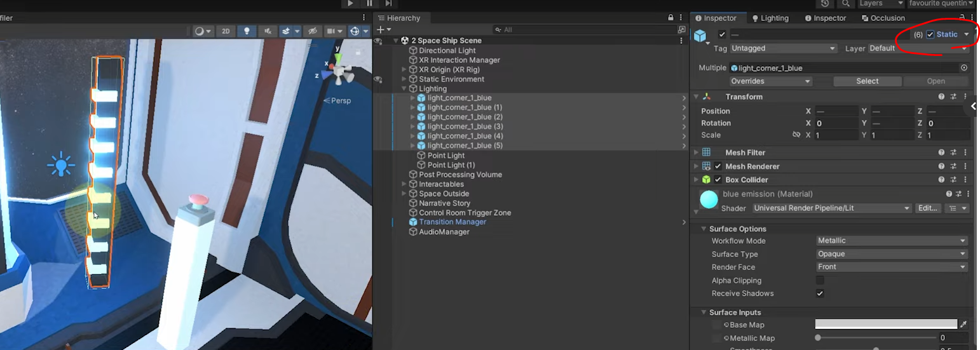The width and height of the screenshot is (980, 350).
Task: Switch to the Occlusion tab
Action: pos(882,18)
